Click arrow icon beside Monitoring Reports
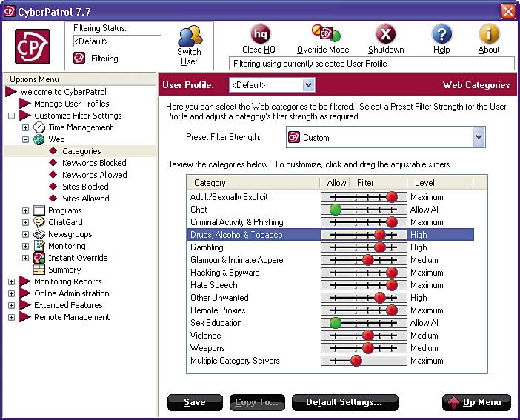Viewport: 520px width, 420px height. 25,281
